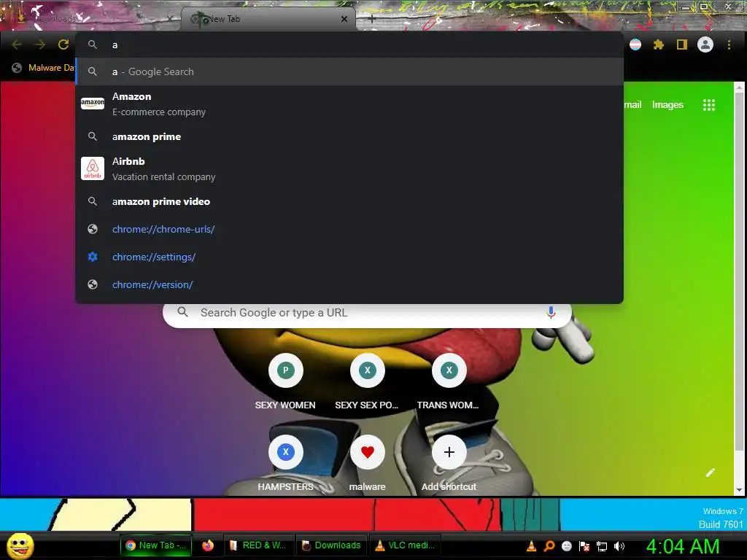Screen dimensions: 747x560
Task: Open a new tab with the plus button
Action: (x=371, y=19)
